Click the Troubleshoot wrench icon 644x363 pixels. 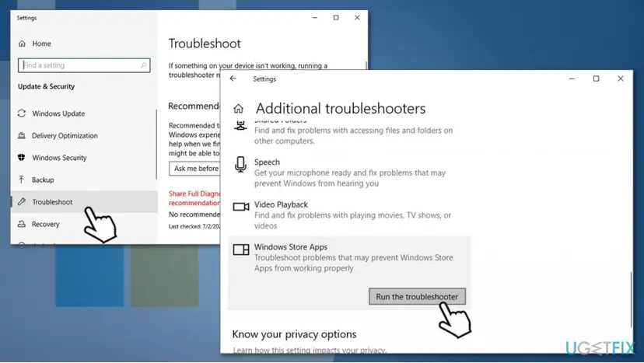pos(22,201)
